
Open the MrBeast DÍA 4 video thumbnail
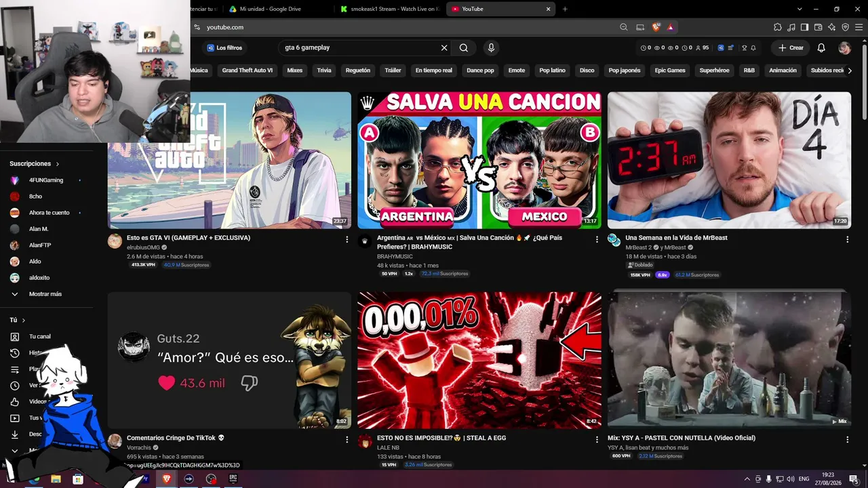tap(729, 160)
